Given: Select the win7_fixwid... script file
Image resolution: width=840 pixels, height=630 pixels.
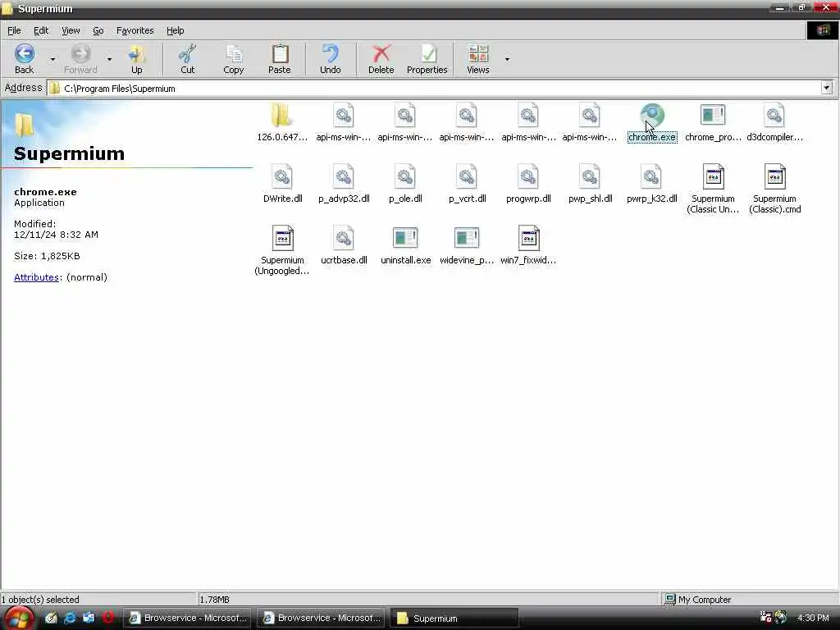Looking at the screenshot, I should [528, 245].
